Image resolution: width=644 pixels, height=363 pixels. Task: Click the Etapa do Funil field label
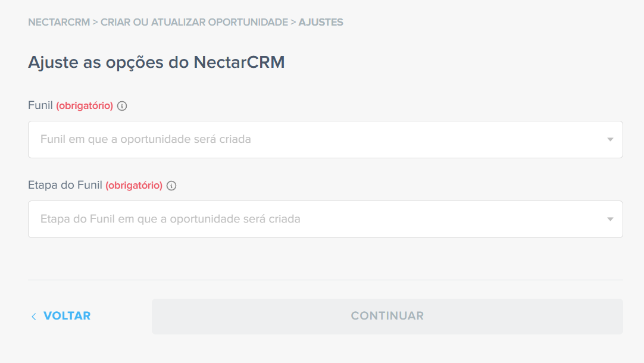click(x=65, y=185)
